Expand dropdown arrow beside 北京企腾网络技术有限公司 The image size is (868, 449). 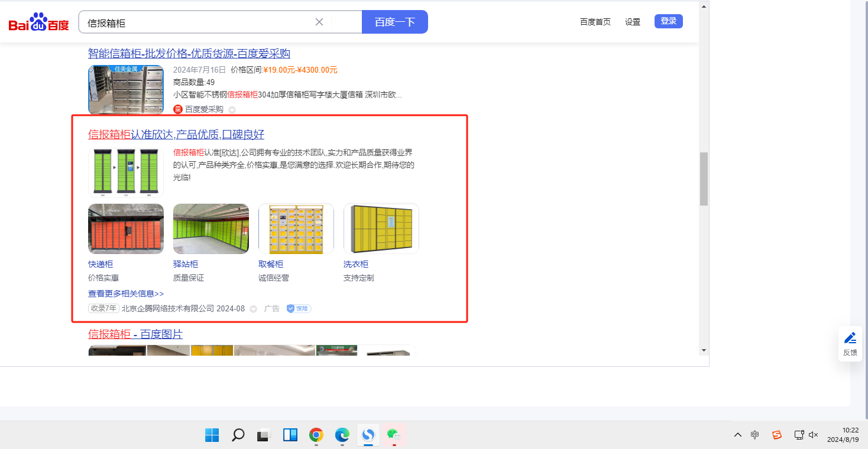254,309
